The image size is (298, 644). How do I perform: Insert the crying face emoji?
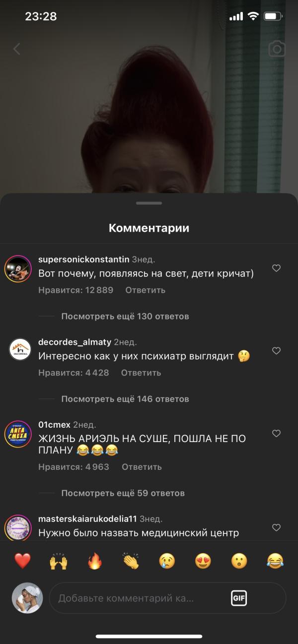(167, 561)
